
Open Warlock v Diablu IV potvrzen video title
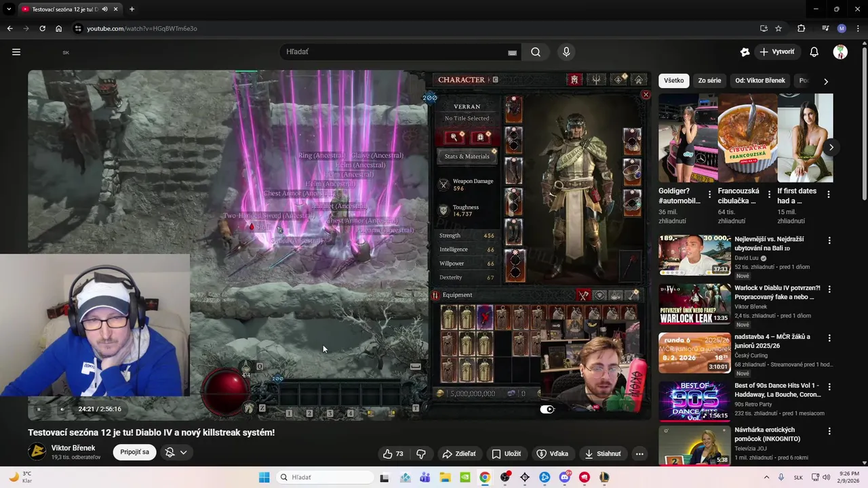click(x=777, y=293)
